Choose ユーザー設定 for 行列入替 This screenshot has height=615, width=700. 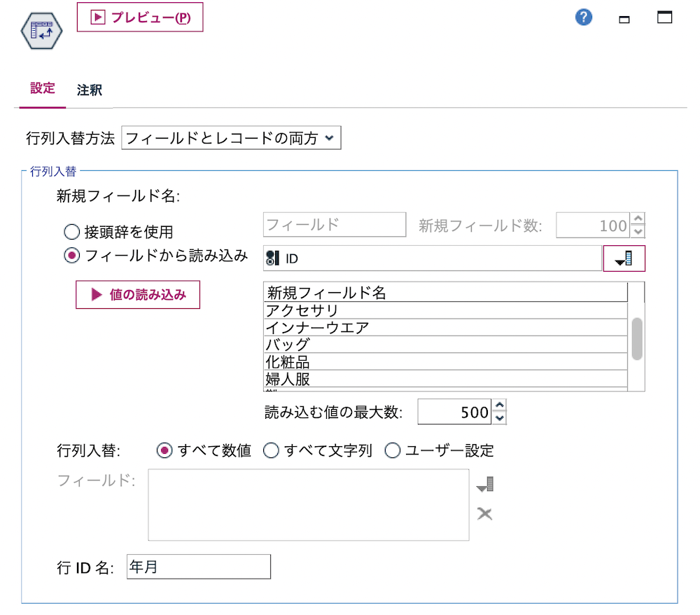[393, 450]
